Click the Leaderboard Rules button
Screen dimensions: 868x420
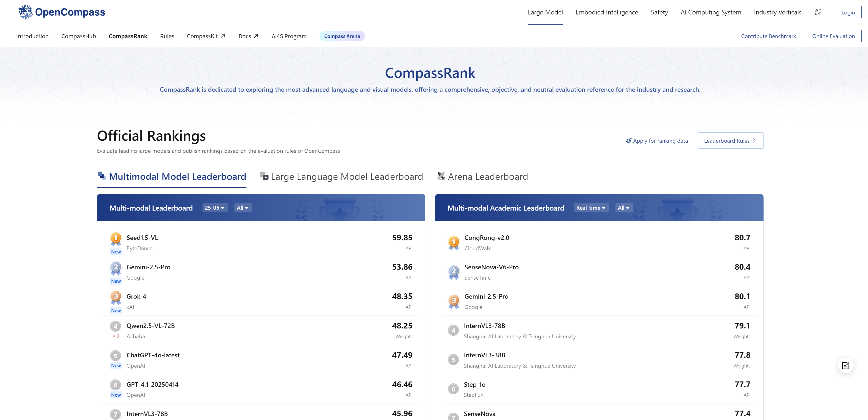[x=730, y=140]
